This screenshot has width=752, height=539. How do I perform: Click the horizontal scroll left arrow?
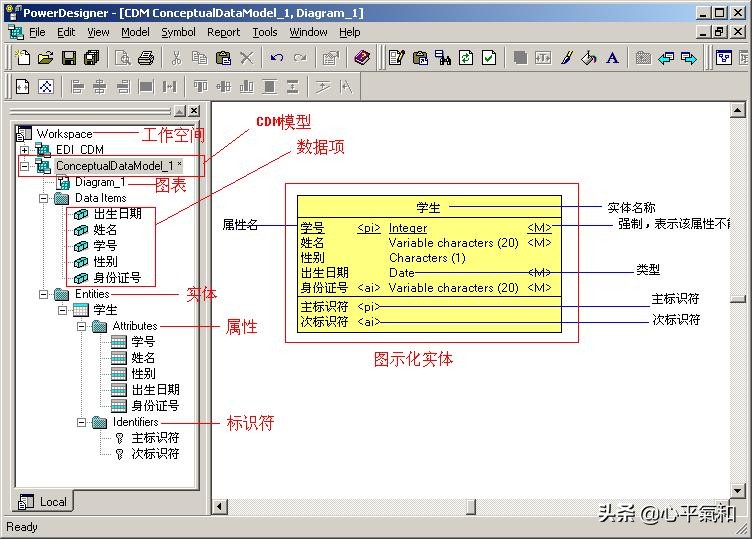point(220,506)
